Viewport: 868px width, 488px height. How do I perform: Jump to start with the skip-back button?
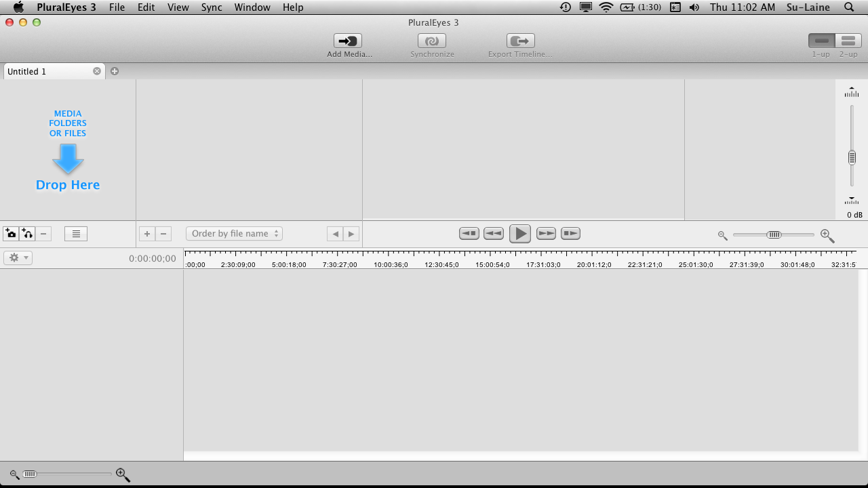pos(469,234)
